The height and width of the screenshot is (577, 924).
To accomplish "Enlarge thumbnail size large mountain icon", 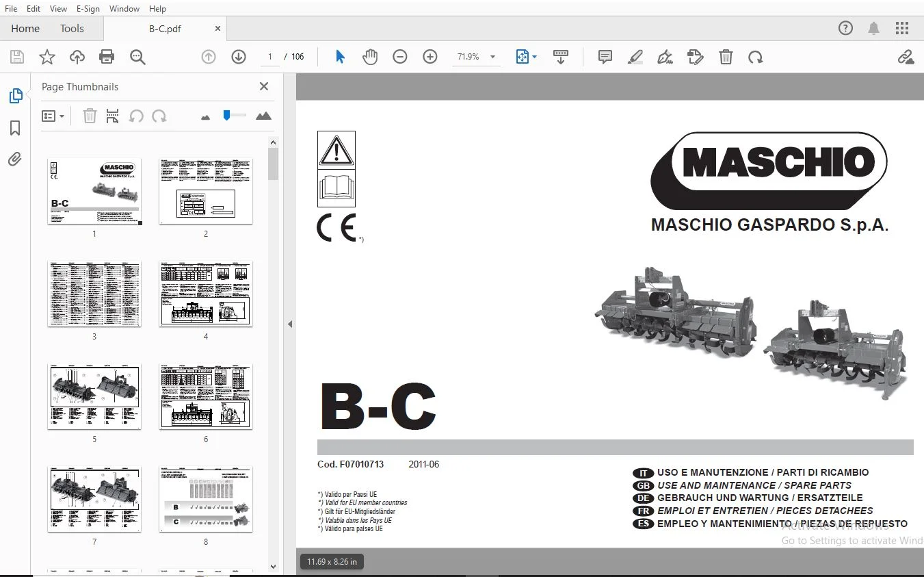I will pos(263,116).
